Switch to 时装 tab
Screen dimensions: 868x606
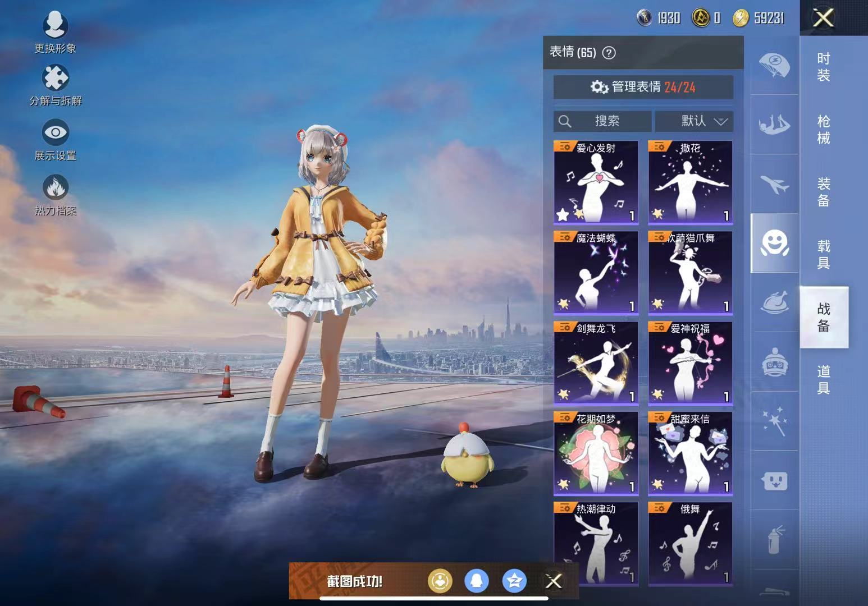824,67
